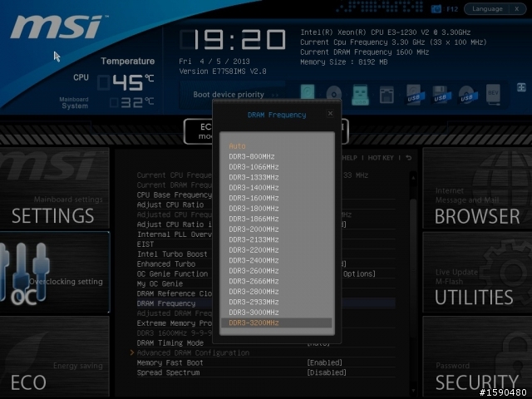Choose DDR3-1333MHz option
Viewport: 532px width, 399px height.
254,177
